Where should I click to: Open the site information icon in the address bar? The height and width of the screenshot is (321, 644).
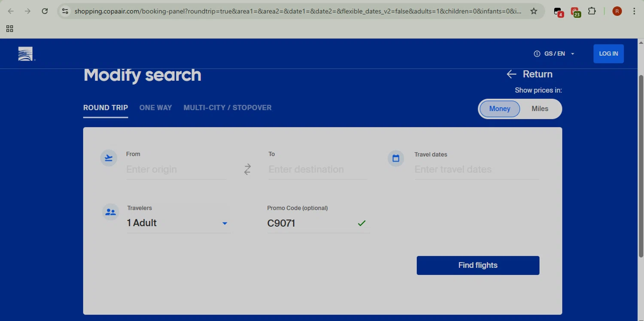(x=65, y=11)
